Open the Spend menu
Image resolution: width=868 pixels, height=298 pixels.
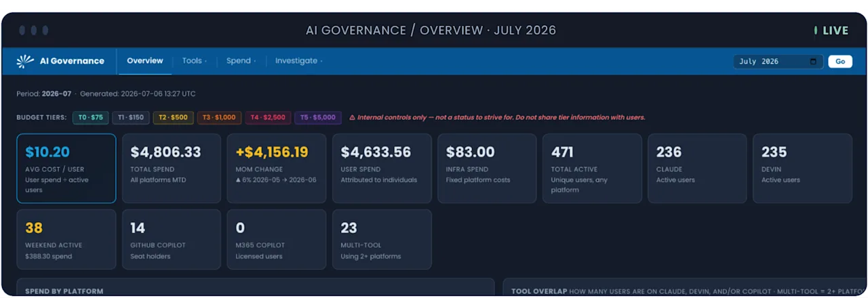click(241, 61)
